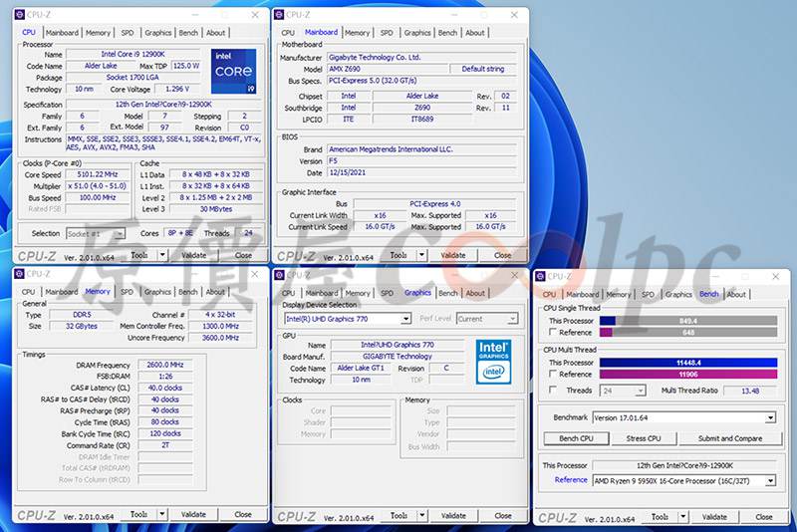Click single thread Reference bar 648
The height and width of the screenshot is (532, 797).
coord(688,333)
